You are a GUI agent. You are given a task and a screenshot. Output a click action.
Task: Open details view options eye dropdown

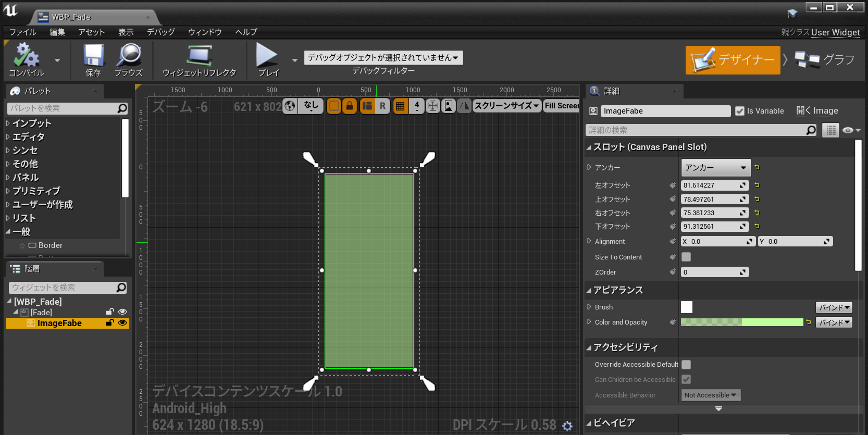tap(851, 130)
